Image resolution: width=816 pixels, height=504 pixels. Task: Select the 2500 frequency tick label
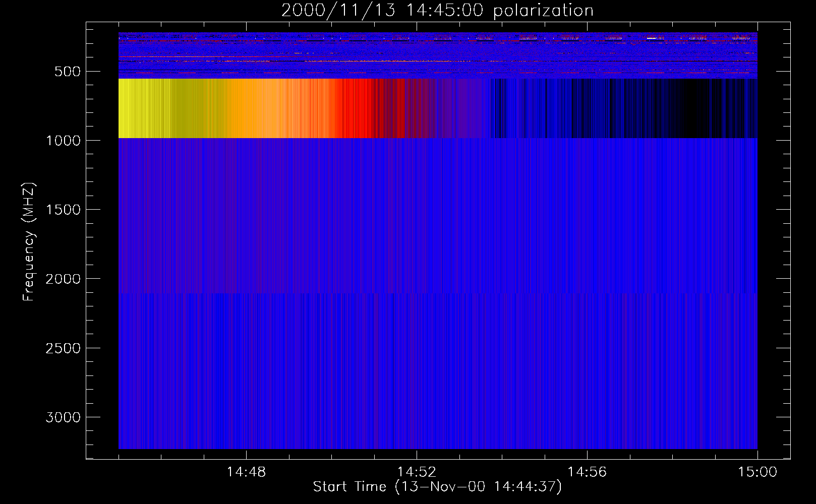click(x=63, y=348)
